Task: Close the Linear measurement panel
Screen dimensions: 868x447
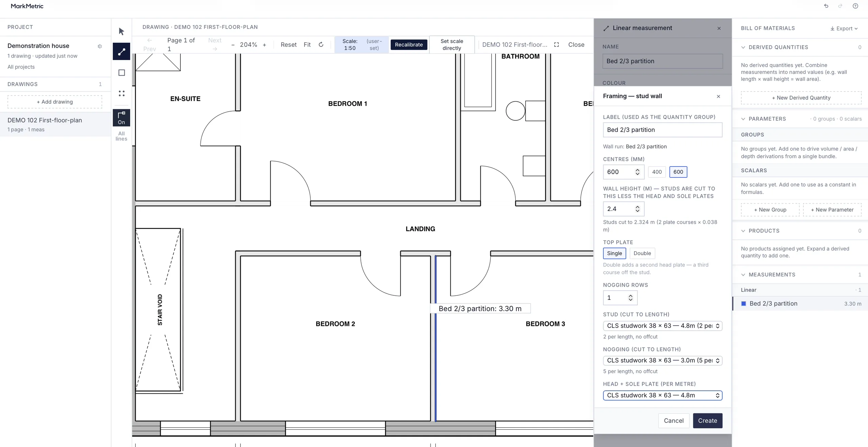Action: [719, 28]
